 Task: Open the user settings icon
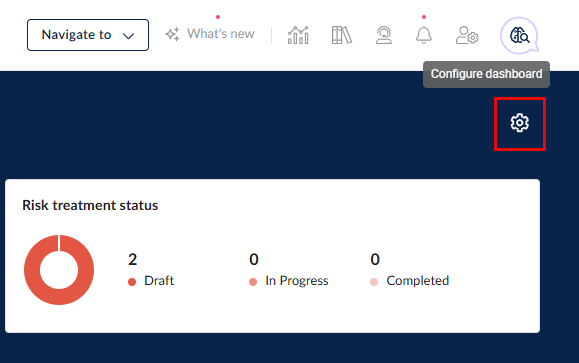click(467, 35)
